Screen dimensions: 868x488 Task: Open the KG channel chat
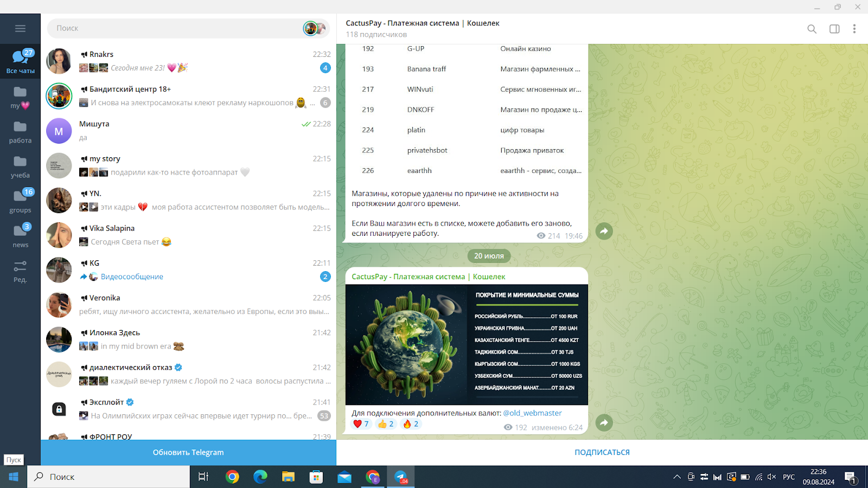[x=188, y=269]
